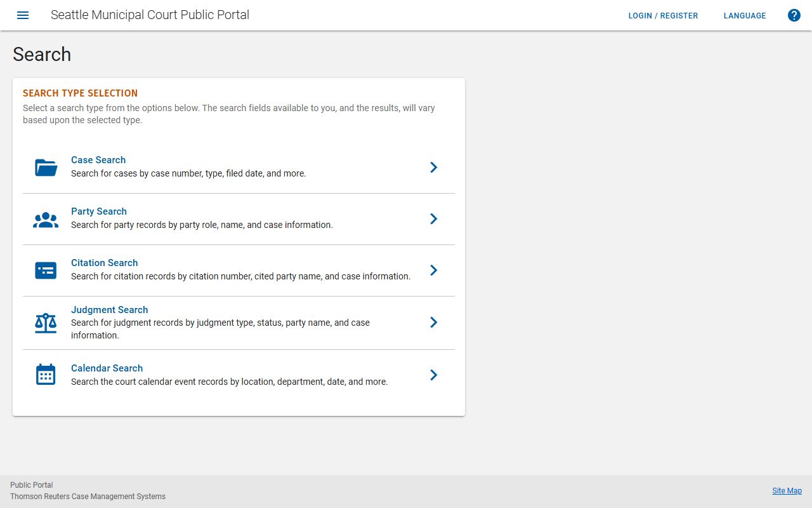
Task: Select the Judgment Search title link
Action: tap(110, 310)
